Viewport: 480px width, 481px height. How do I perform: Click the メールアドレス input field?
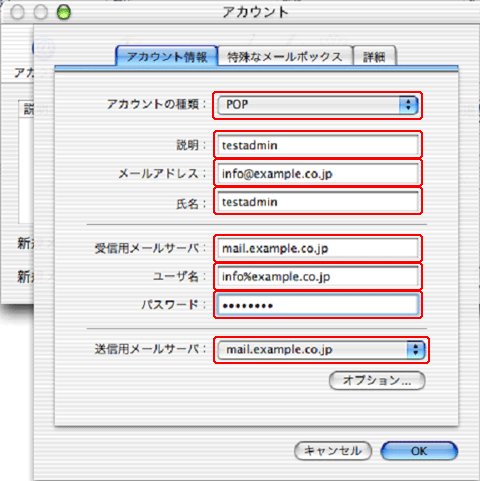coord(318,173)
